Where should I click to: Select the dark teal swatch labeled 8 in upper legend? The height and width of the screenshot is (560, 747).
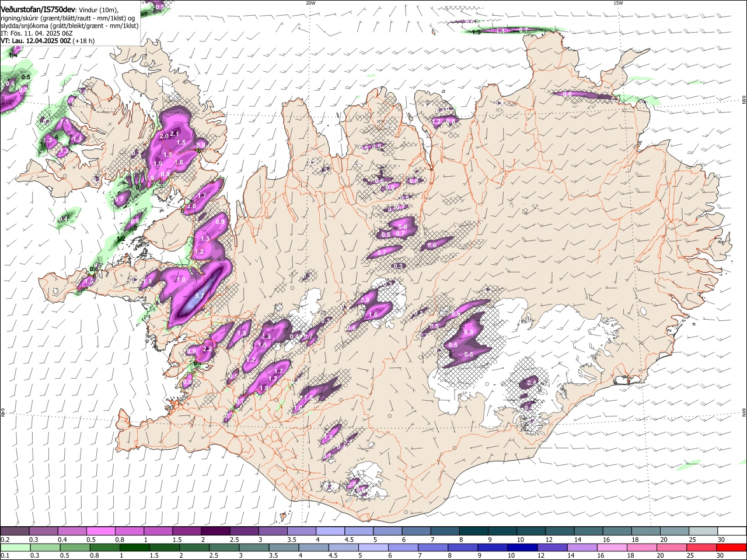point(474,531)
